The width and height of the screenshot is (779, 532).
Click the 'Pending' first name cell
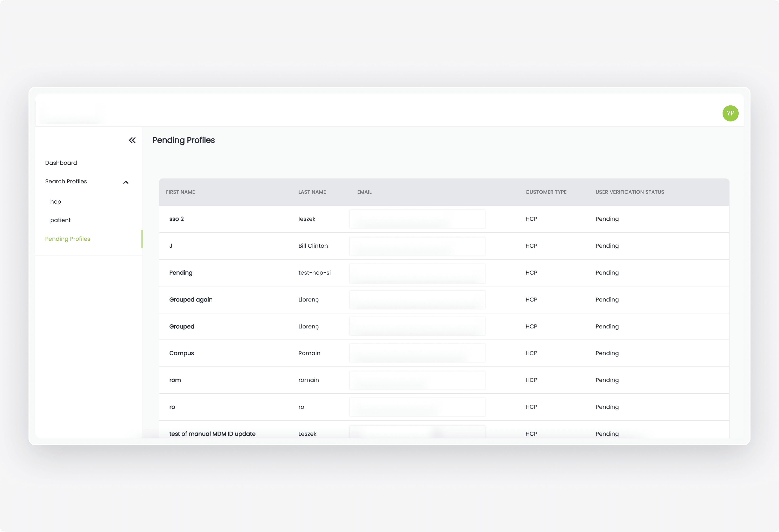(x=181, y=273)
